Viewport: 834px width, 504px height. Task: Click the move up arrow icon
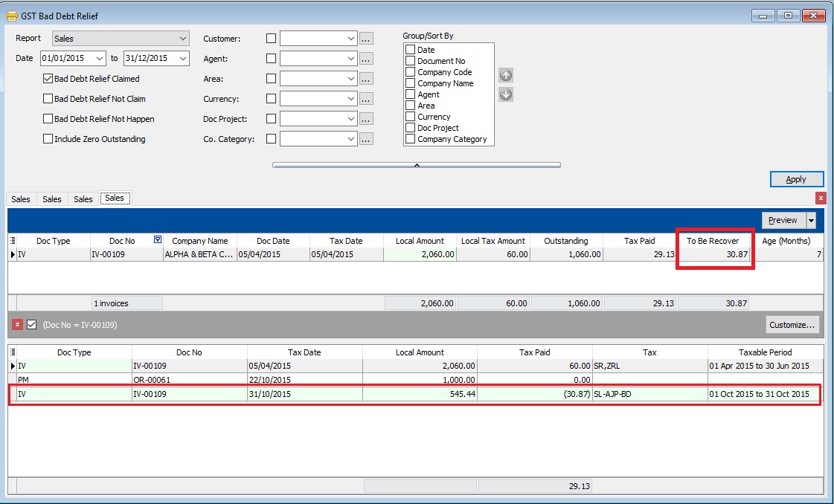tap(505, 75)
